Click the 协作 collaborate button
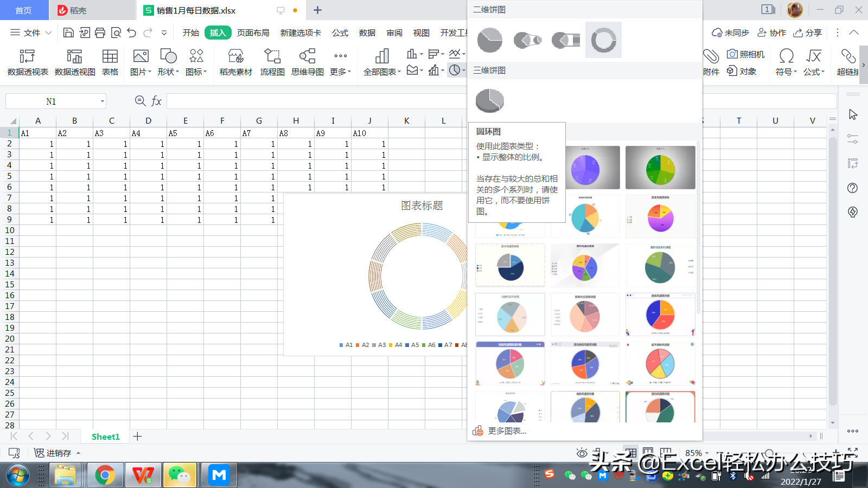Screen dimensions: 868x488 pyautogui.click(x=771, y=33)
